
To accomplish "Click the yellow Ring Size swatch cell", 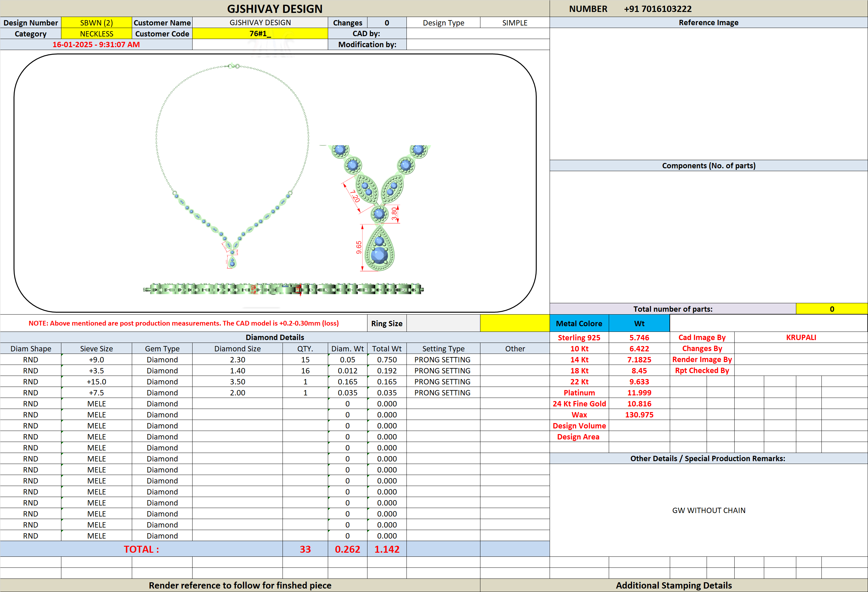I will (515, 323).
